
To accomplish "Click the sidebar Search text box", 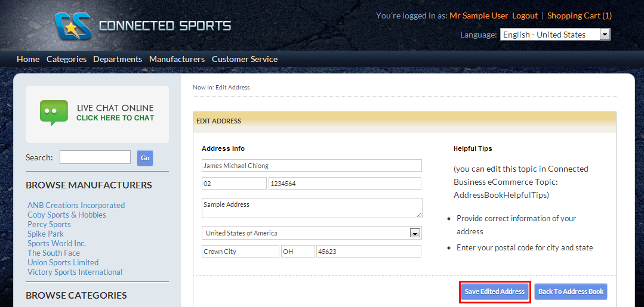I will (x=95, y=157).
